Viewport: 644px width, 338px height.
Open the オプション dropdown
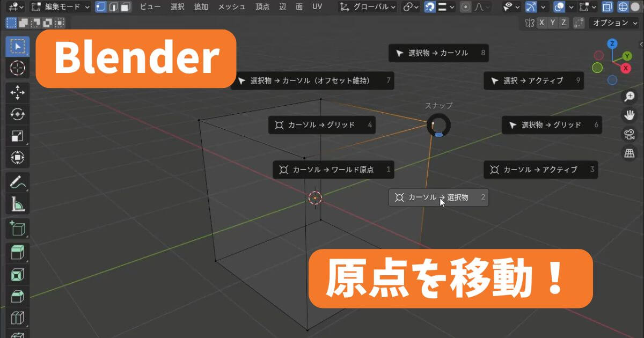point(614,23)
